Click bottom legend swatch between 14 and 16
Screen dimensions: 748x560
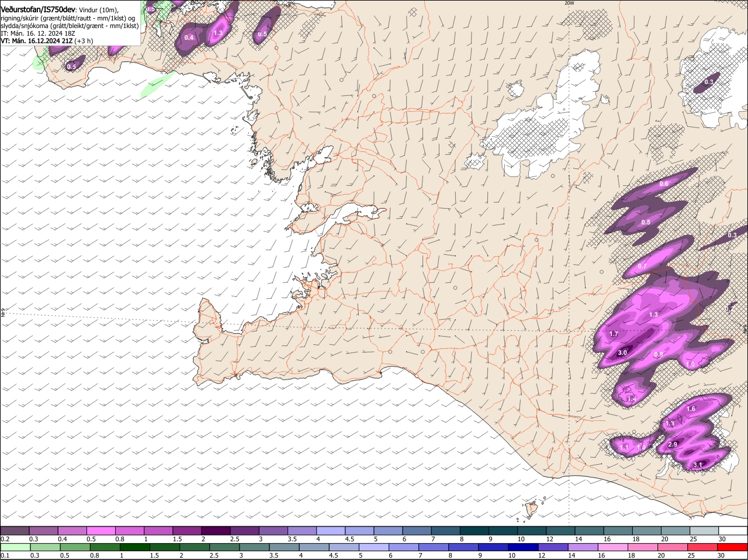pos(584,547)
